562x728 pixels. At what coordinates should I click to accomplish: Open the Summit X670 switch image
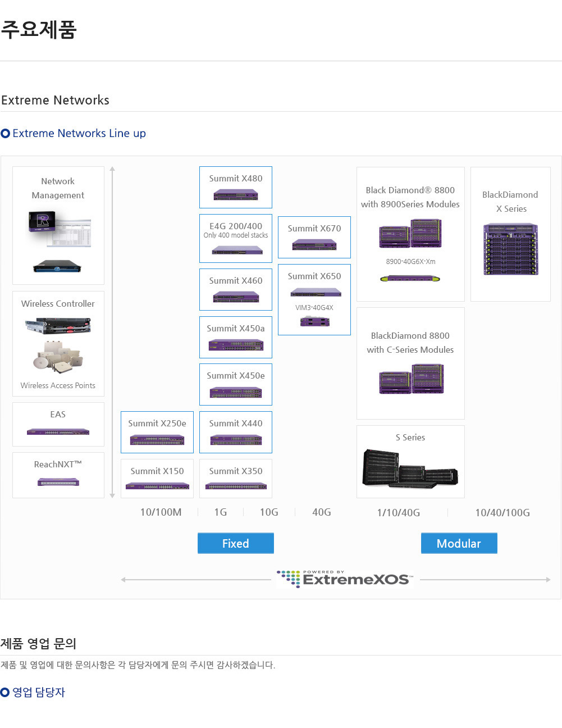(x=314, y=245)
